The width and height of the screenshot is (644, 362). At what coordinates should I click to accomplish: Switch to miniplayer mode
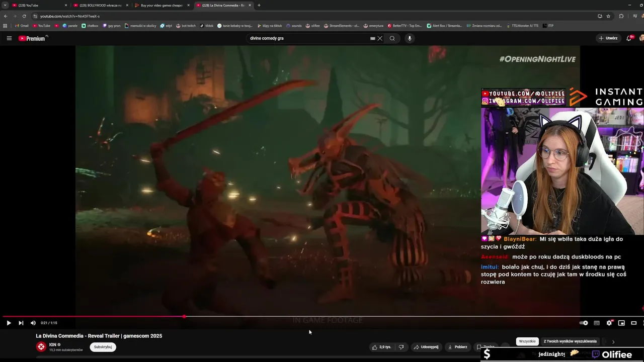click(621, 323)
